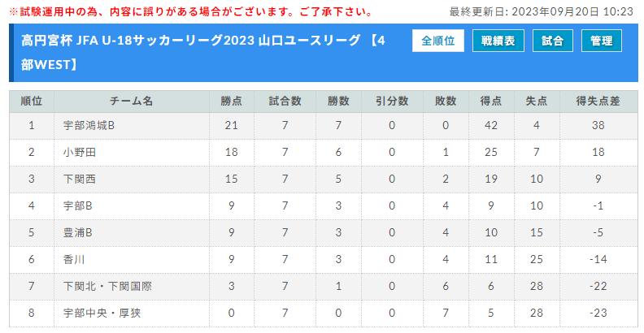Click team 下関北・下関国際
This screenshot has width=644, height=333.
[x=107, y=286]
